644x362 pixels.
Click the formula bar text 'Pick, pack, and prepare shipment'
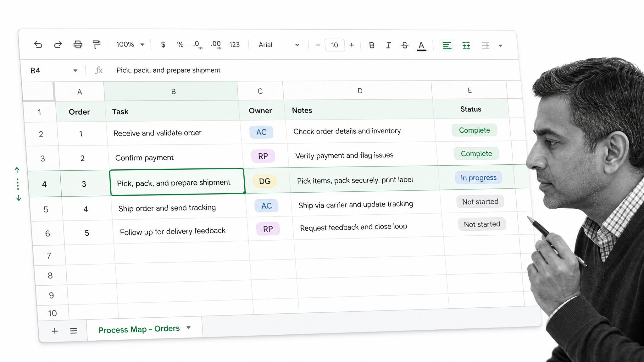coord(168,70)
